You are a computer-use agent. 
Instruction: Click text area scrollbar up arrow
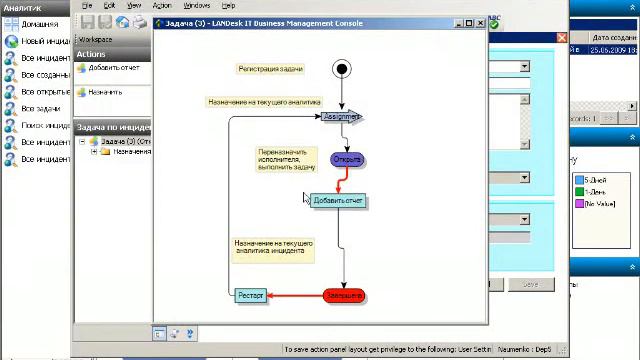tap(525, 99)
